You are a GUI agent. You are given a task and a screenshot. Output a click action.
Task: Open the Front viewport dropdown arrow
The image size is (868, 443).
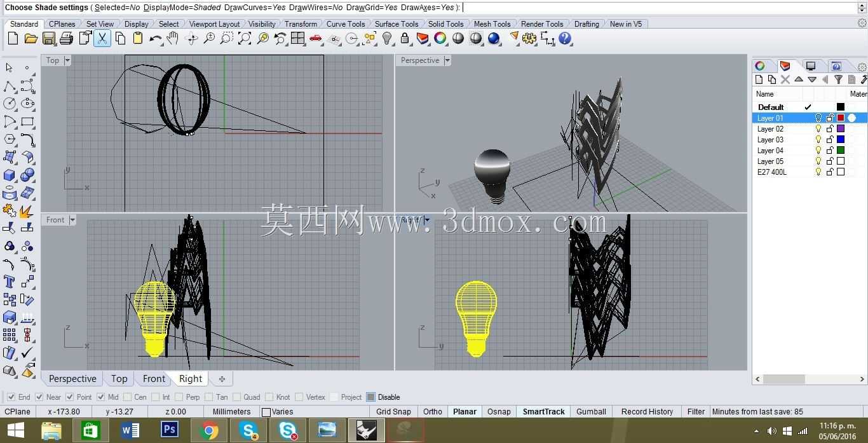[x=72, y=220]
